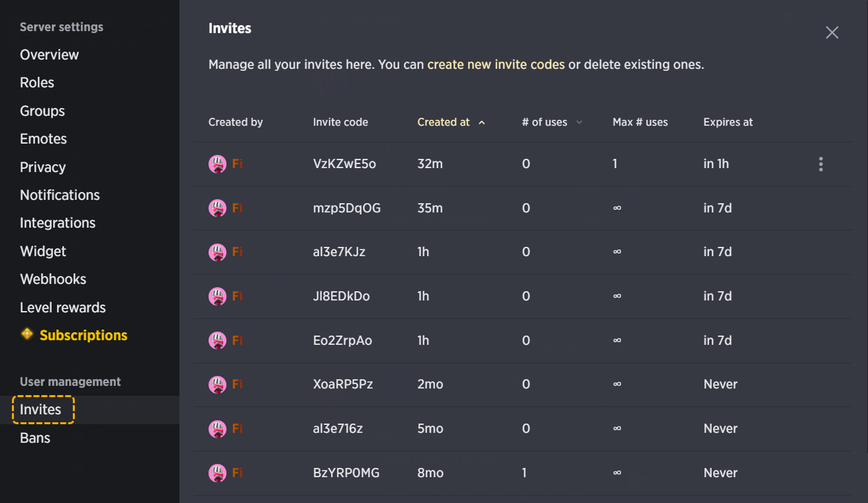Click the Subscriptions diamond icon
Viewport: 868px width, 503px height.
coord(27,334)
